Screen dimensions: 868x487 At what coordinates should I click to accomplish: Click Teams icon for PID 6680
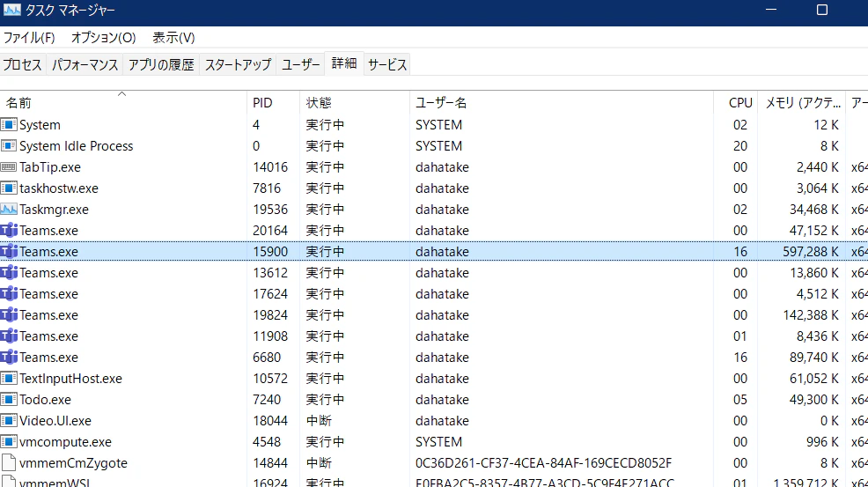[x=9, y=357]
